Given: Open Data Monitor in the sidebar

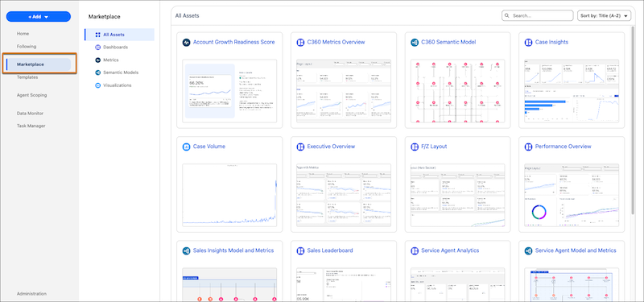Looking at the screenshot, I should coord(30,114).
